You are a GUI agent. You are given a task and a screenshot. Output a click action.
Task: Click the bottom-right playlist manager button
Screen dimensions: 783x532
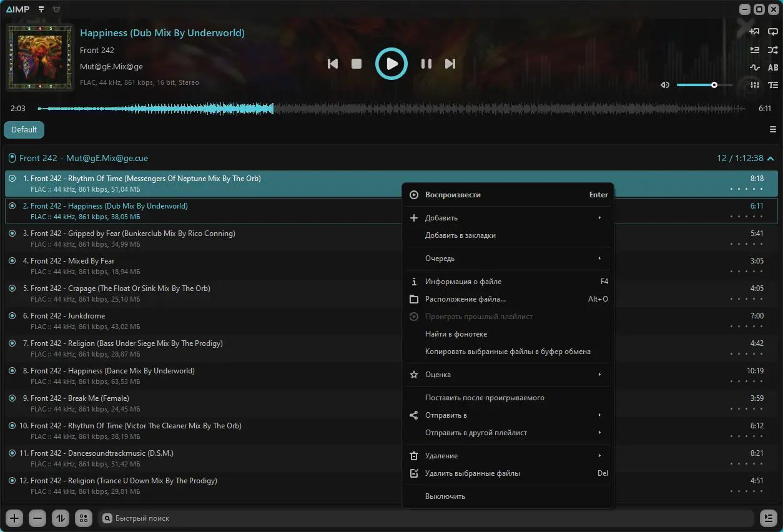pos(769,518)
